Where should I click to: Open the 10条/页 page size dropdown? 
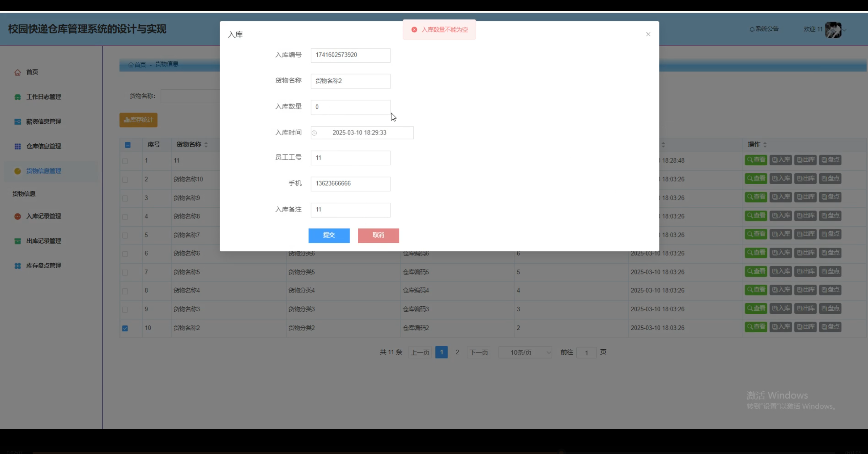[x=525, y=352]
